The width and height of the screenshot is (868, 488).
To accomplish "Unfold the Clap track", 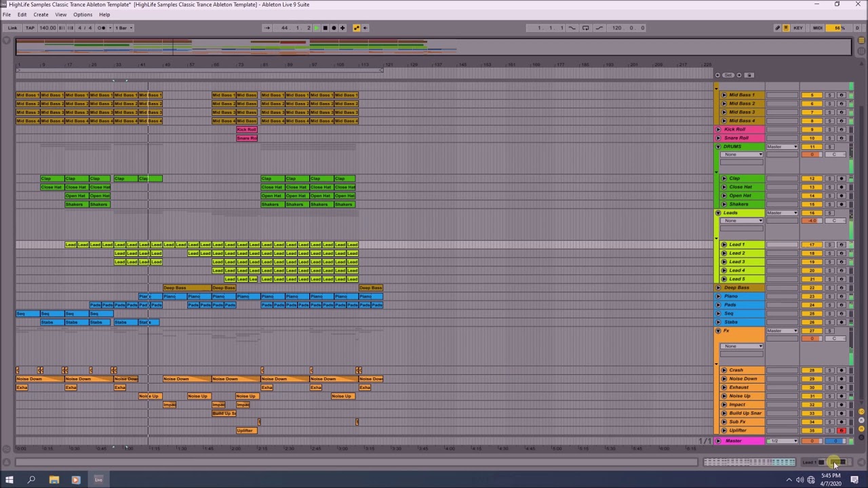I will (x=724, y=178).
